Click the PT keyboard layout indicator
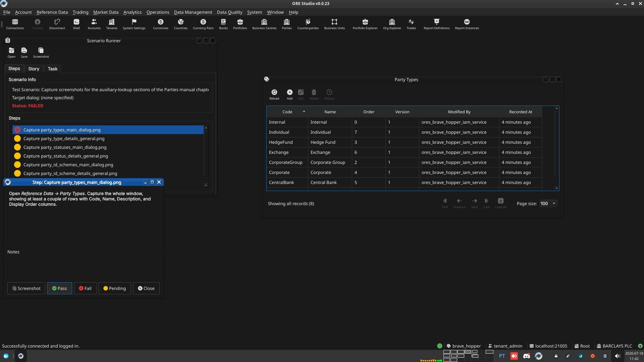 pos(502,356)
